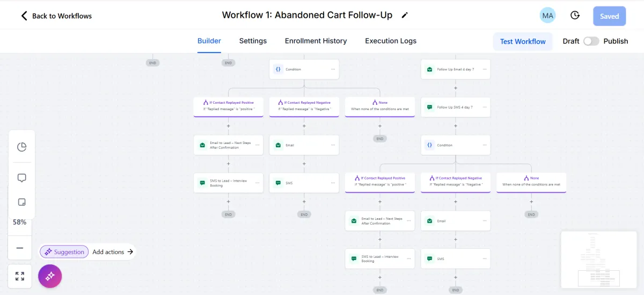Go Back to Workflows
This screenshot has height=295, width=644.
point(56,16)
